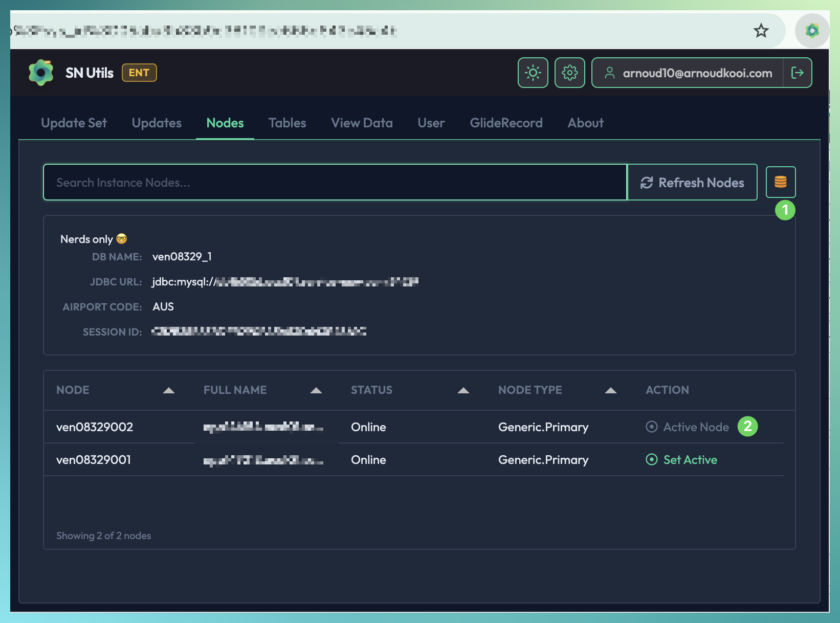
Task: Click the user icon before the email address
Action: pyautogui.click(x=610, y=73)
